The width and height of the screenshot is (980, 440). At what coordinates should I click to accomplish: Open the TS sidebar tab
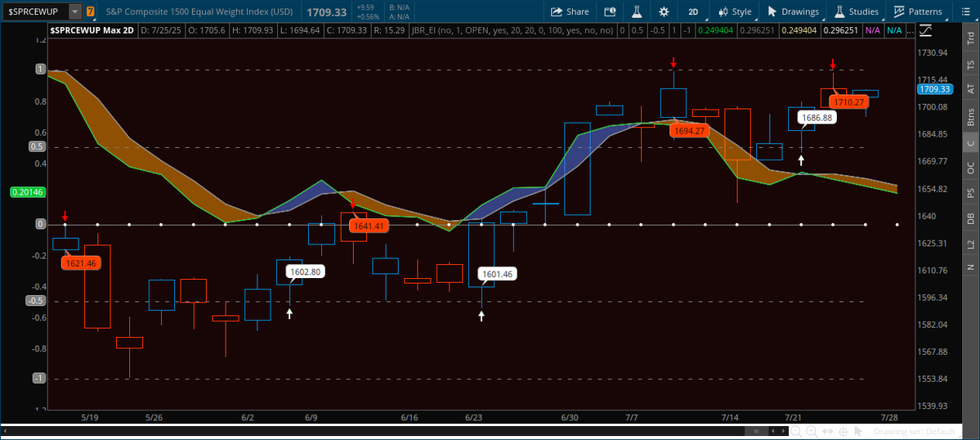[x=971, y=65]
